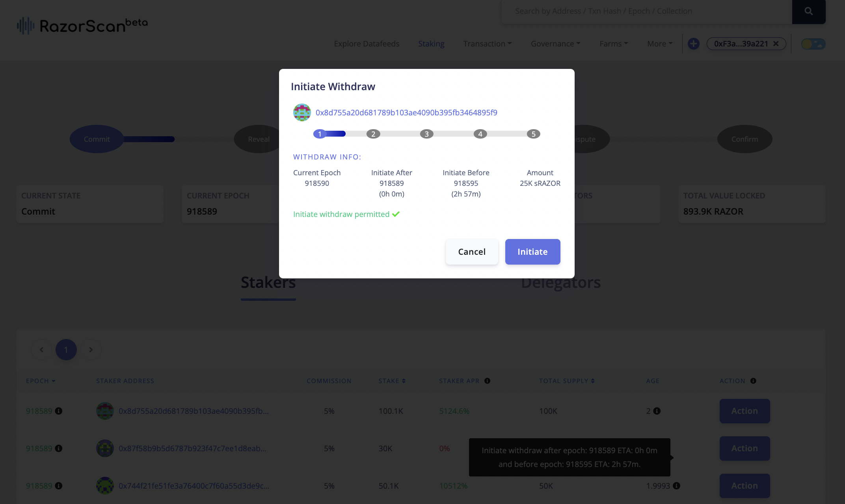Click the search magnifier icon

tap(808, 11)
